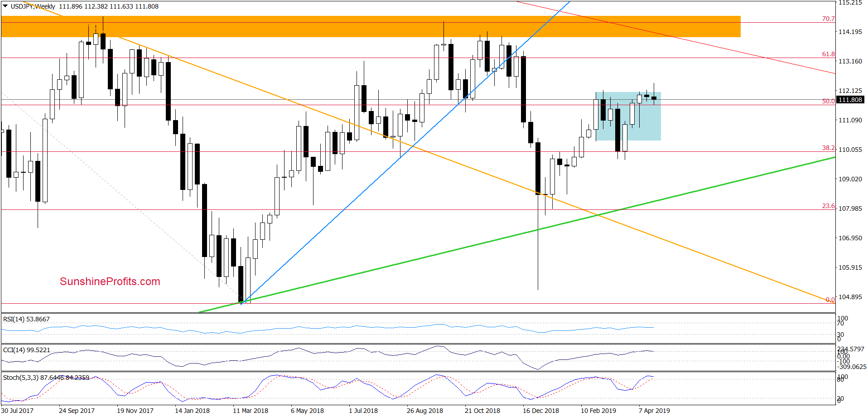Click the RSI scale value 70

pos(840,323)
